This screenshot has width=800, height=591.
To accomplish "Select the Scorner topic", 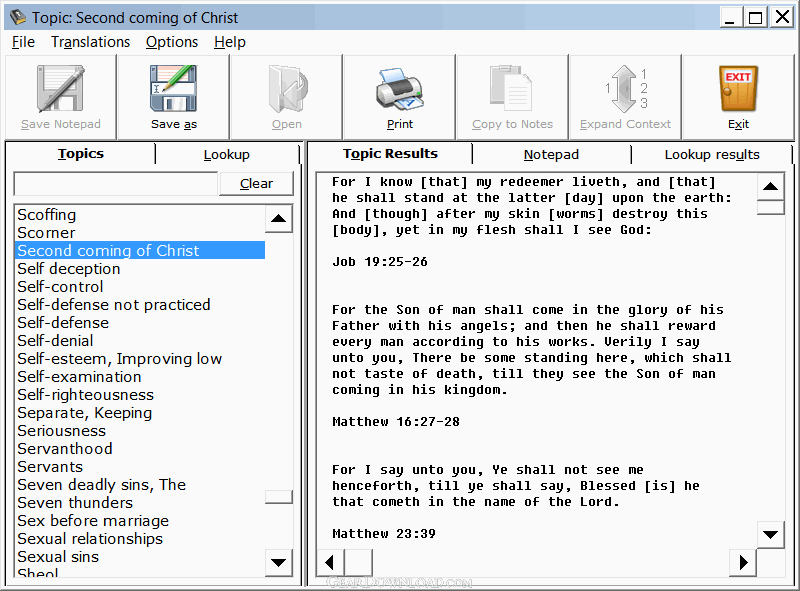I will [140, 233].
